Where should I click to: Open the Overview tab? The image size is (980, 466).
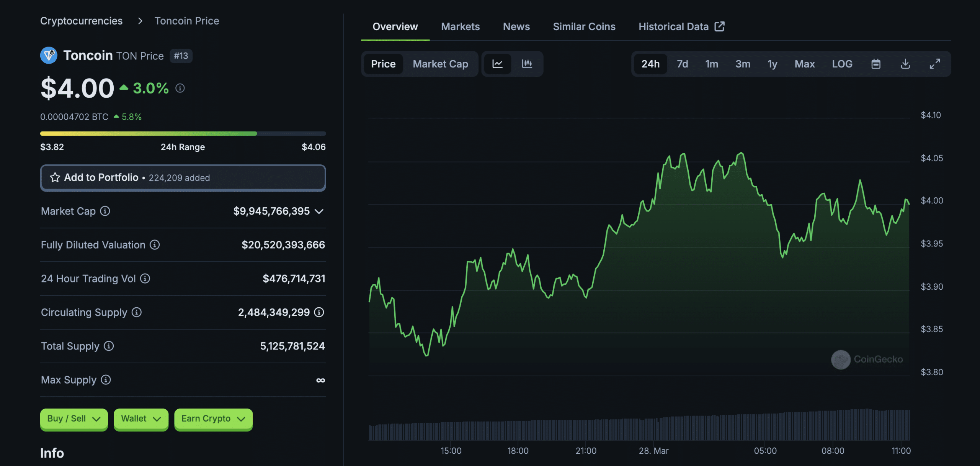coord(395,26)
